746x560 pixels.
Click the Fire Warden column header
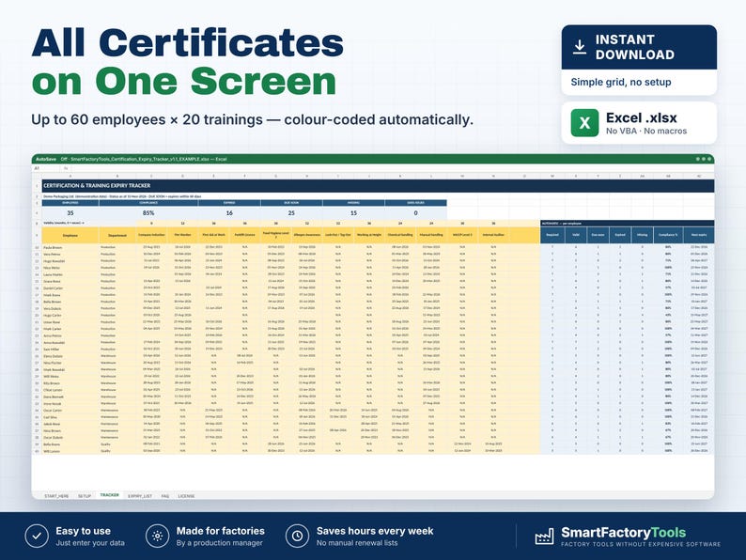[182, 235]
